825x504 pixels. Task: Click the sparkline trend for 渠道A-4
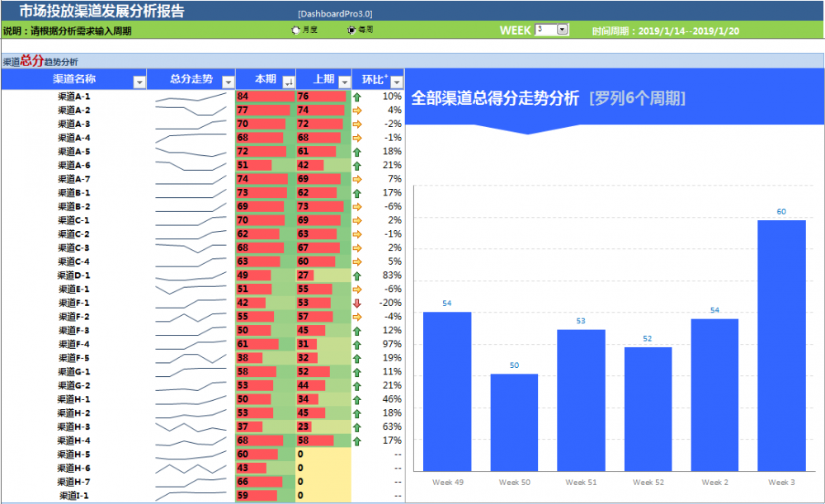(x=191, y=137)
